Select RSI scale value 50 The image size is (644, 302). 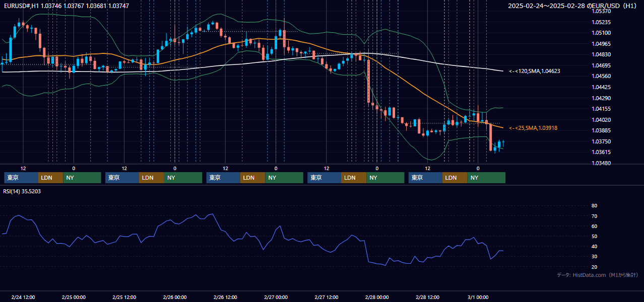pos(594,236)
